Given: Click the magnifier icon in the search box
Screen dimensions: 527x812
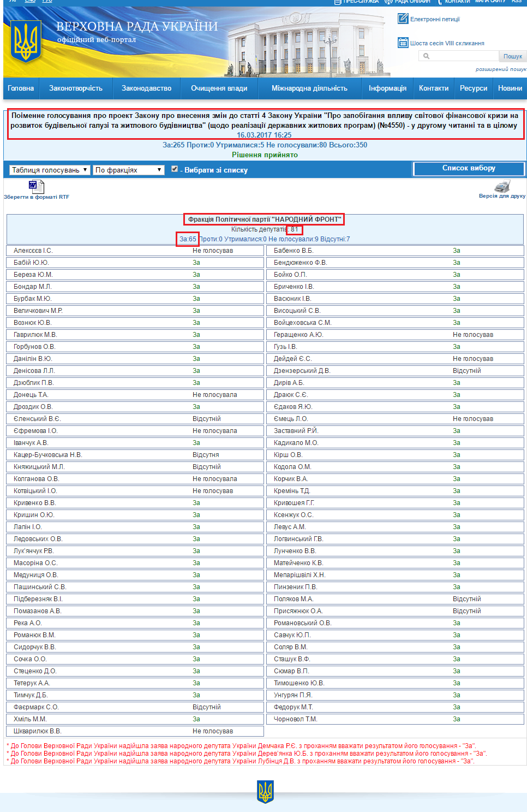Looking at the screenshot, I should (x=427, y=56).
